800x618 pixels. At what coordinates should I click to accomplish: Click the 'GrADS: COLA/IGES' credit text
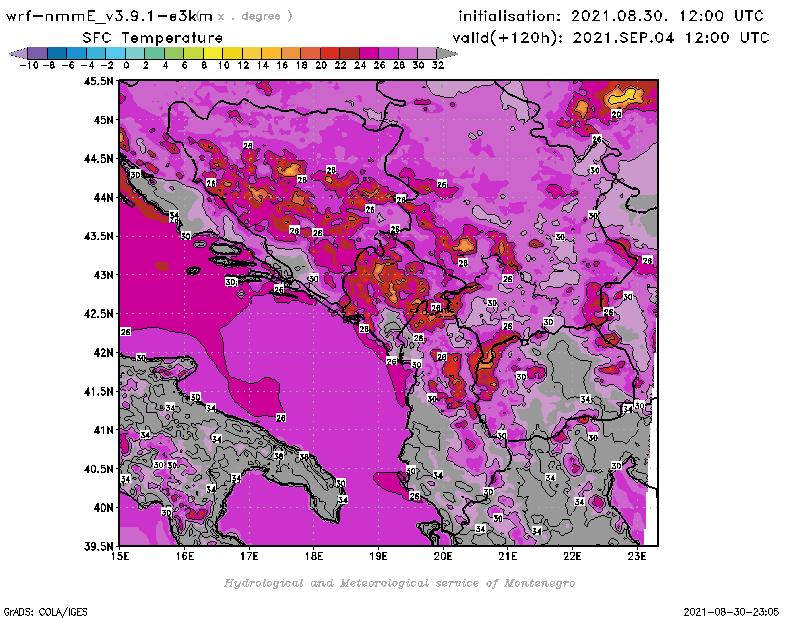[45, 612]
